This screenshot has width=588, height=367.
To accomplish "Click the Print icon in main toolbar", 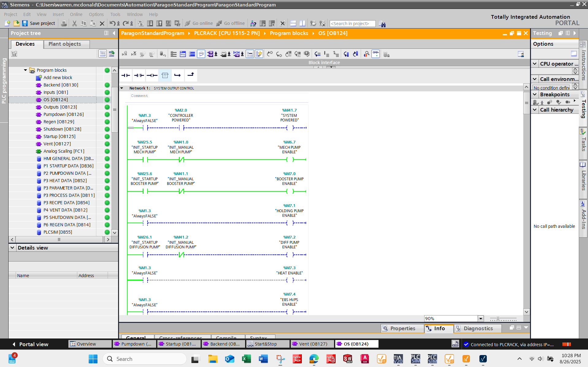I will tap(64, 23).
